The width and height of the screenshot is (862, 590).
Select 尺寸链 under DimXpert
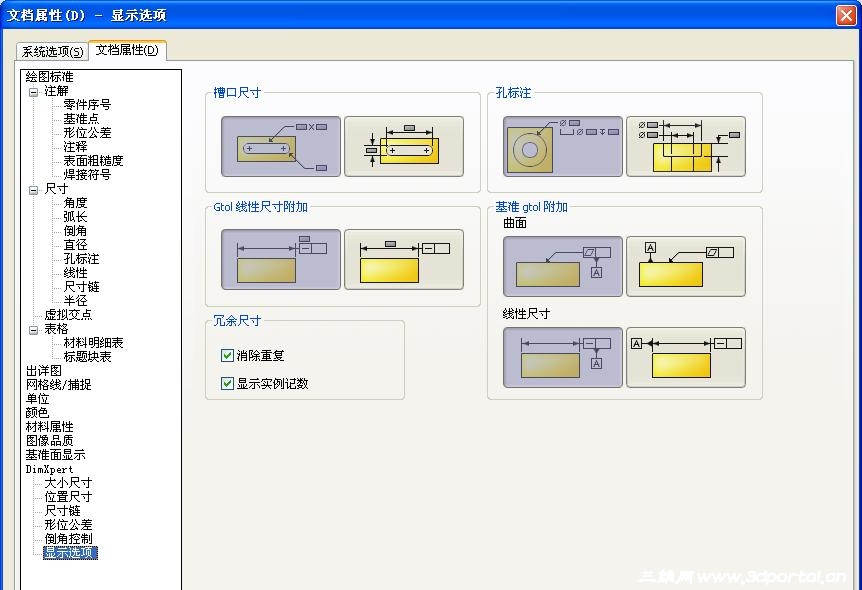tap(62, 511)
